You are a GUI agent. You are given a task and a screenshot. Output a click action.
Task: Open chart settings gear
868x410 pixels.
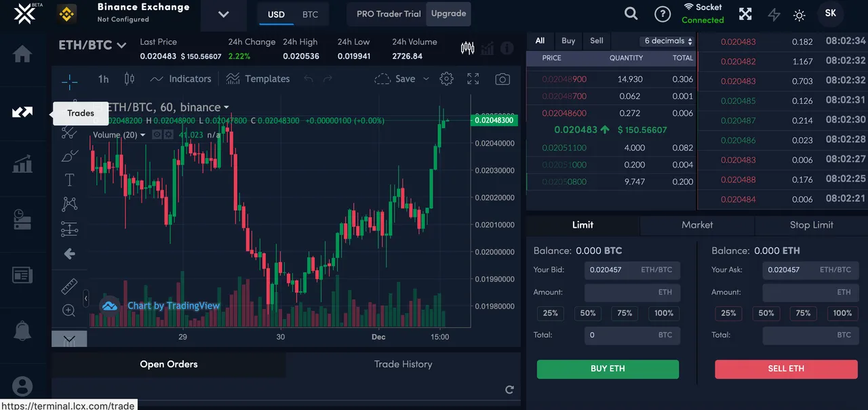pyautogui.click(x=446, y=79)
